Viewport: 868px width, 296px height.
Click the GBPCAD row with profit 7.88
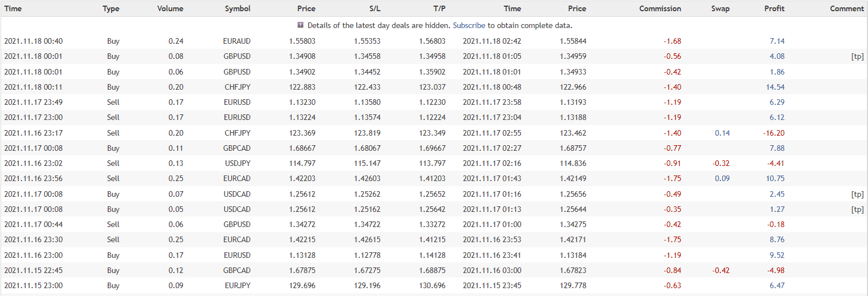pos(434,148)
